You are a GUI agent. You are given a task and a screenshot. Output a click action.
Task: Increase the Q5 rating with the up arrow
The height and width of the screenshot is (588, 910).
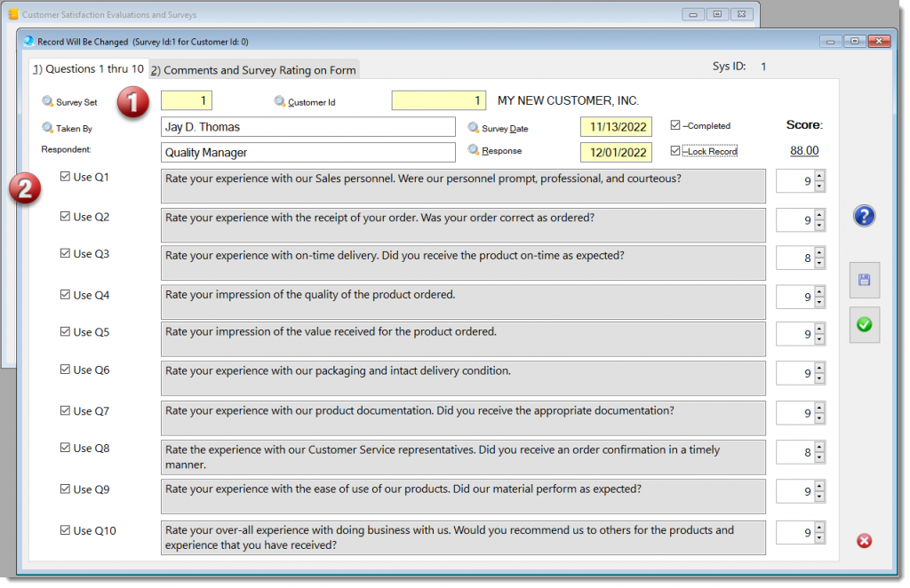pyautogui.click(x=819, y=329)
